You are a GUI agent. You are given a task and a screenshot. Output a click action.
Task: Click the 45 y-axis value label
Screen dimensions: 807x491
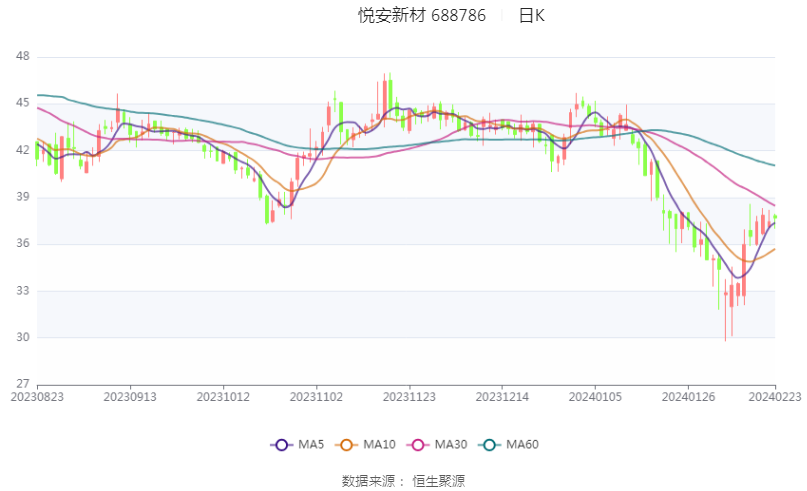tap(23, 103)
